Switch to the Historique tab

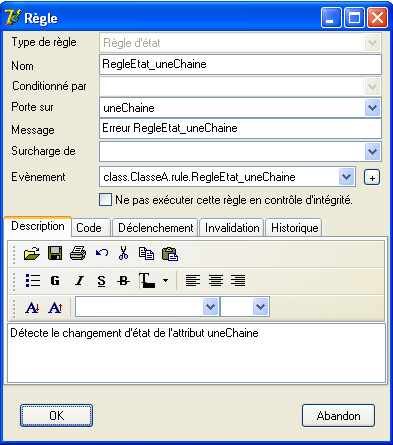tap(294, 228)
